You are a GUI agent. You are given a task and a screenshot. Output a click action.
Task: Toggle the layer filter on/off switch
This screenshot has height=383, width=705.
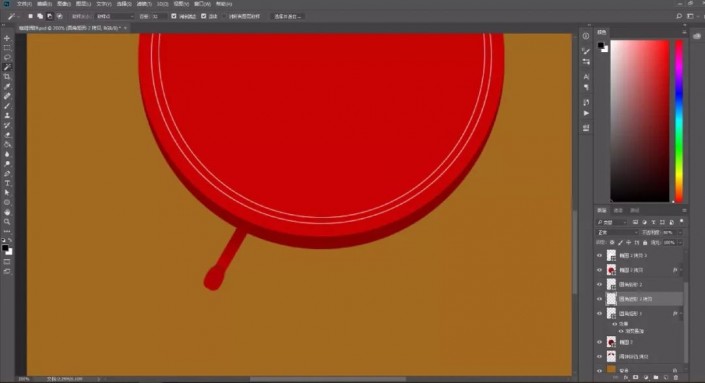point(682,222)
